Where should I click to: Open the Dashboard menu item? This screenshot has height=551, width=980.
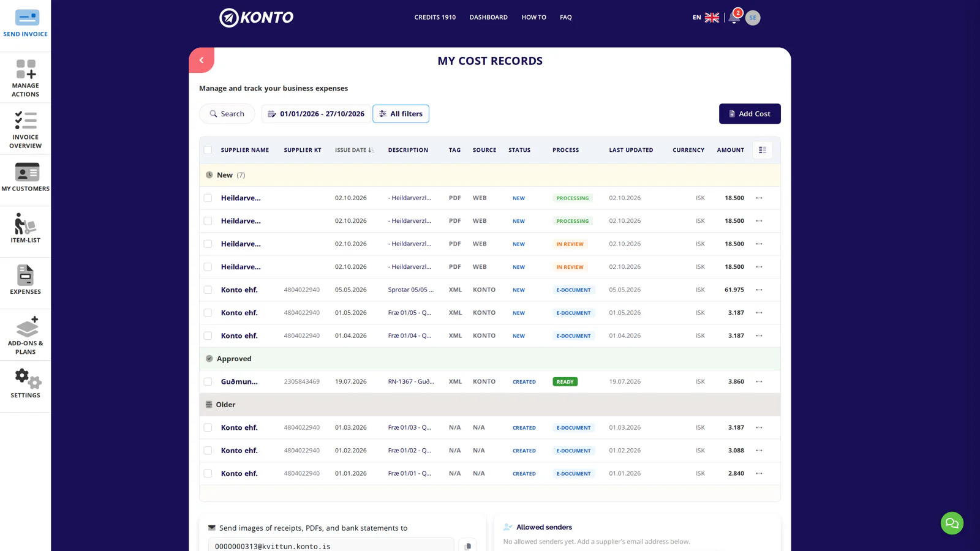(x=488, y=17)
